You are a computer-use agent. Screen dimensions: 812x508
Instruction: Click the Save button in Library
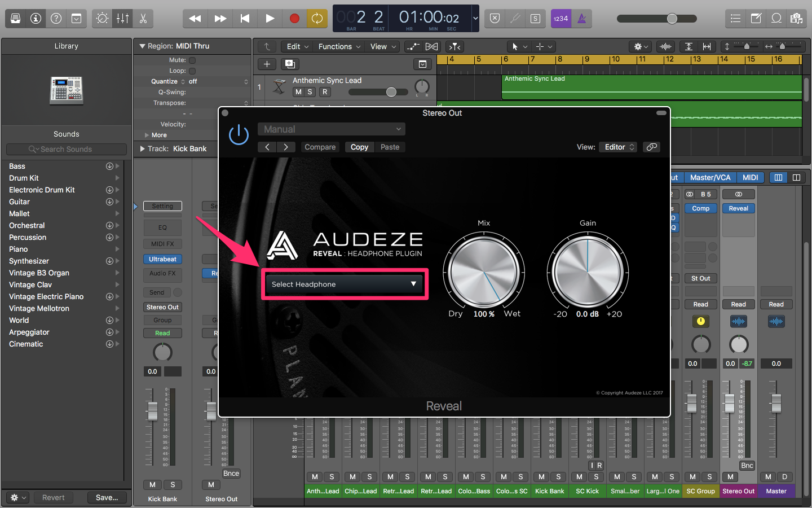[107, 497]
